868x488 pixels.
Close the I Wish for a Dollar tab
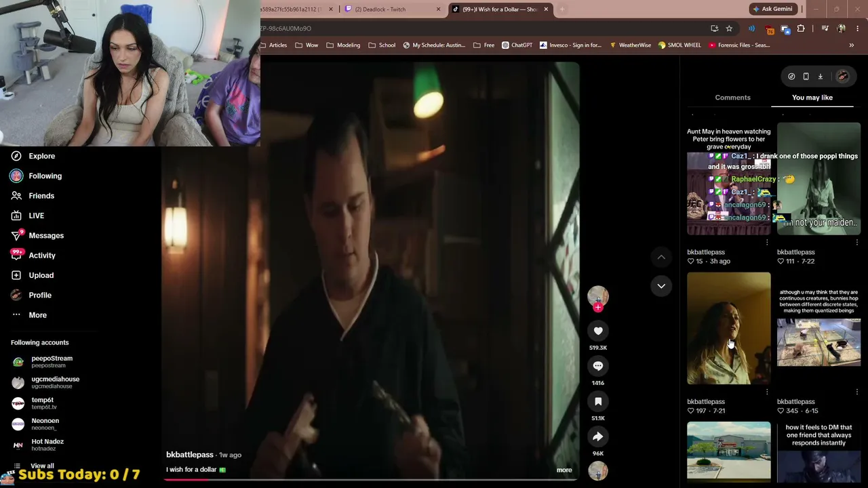545,9
